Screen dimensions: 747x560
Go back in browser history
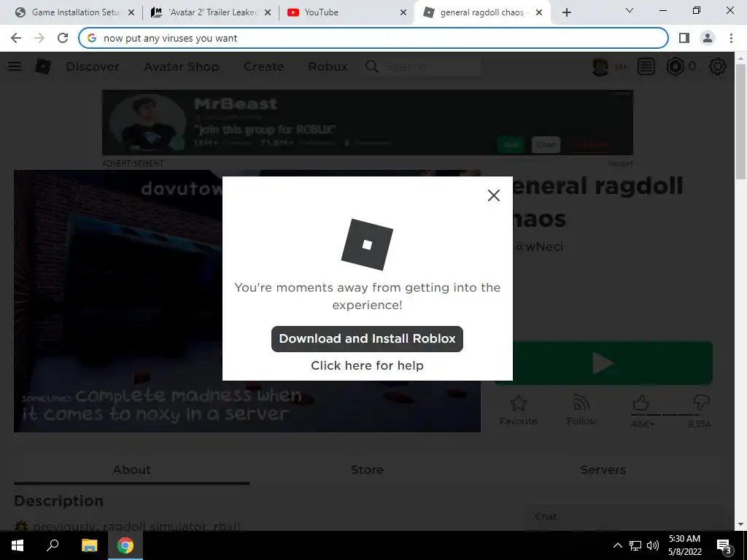(16, 38)
